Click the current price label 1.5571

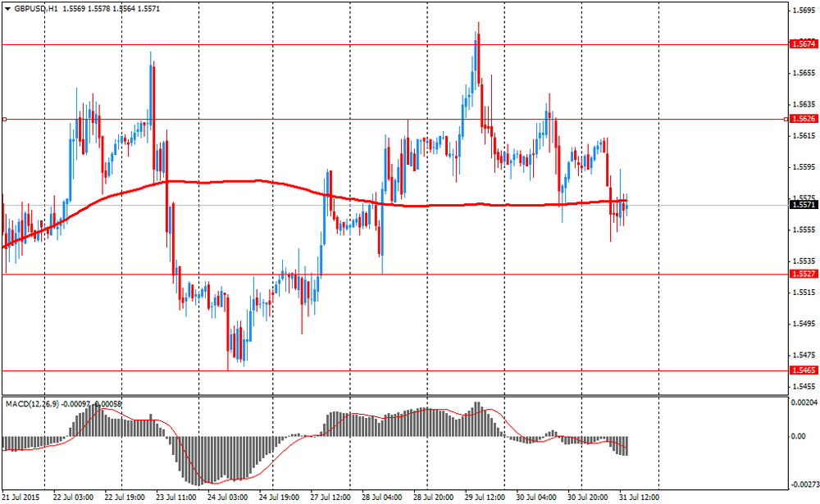[804, 205]
